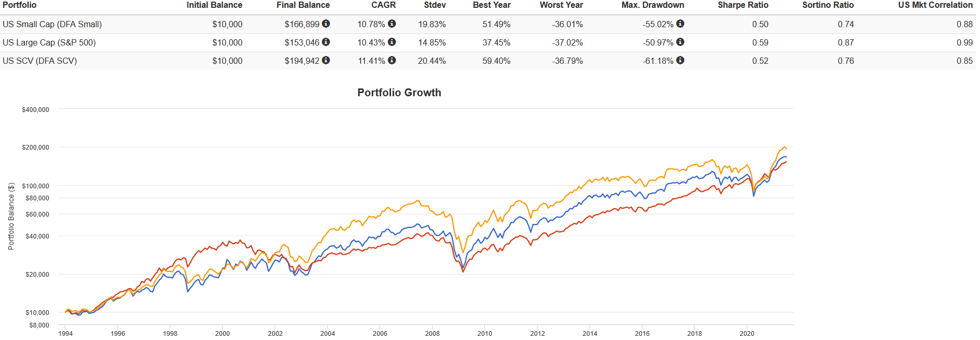Click the Stdev column header
The height and width of the screenshot is (340, 980).
(x=435, y=5)
